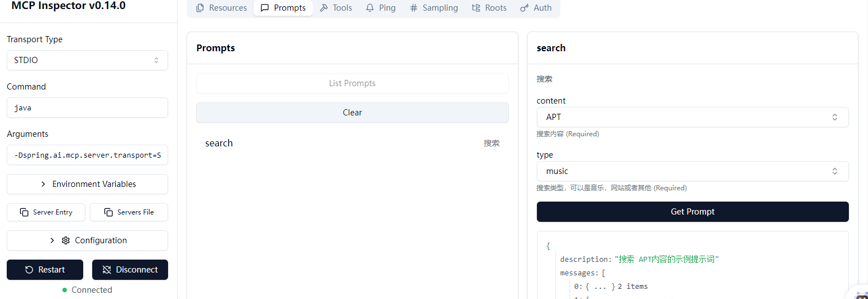Expand the Environment Variables section
Viewport: 868px width, 299px height.
pyautogui.click(x=87, y=184)
